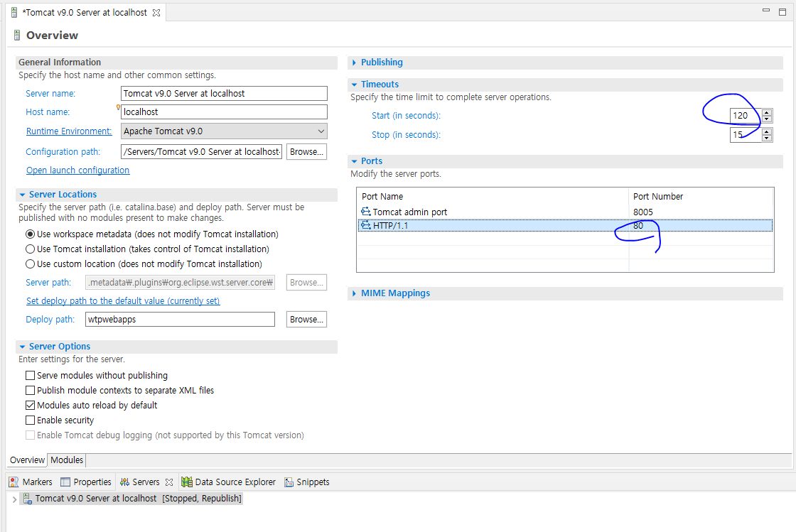Click the Snippets view icon
Screen dimensions: 796x532
(x=289, y=482)
